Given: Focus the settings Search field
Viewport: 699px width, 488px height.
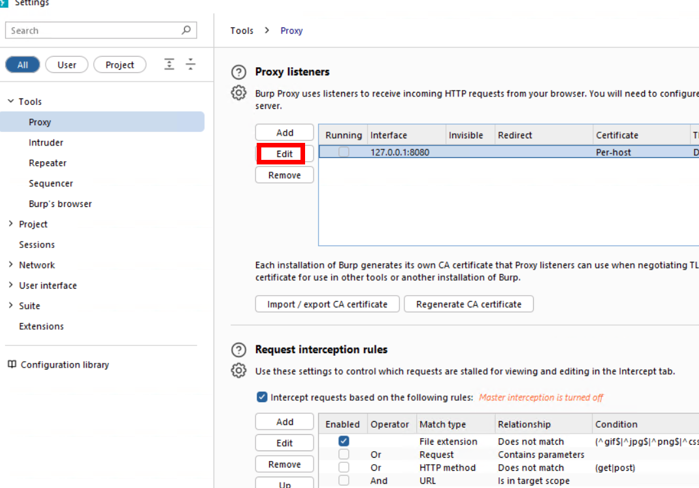Looking at the screenshot, I should click(x=101, y=30).
